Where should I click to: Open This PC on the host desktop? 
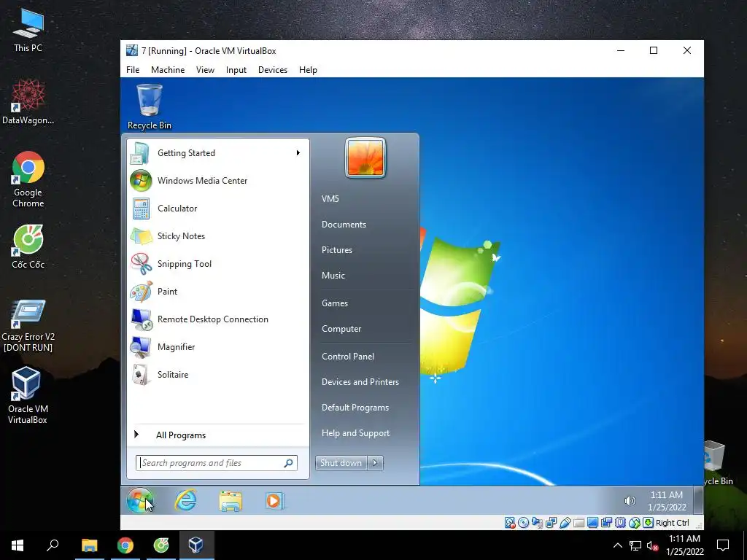[28, 30]
